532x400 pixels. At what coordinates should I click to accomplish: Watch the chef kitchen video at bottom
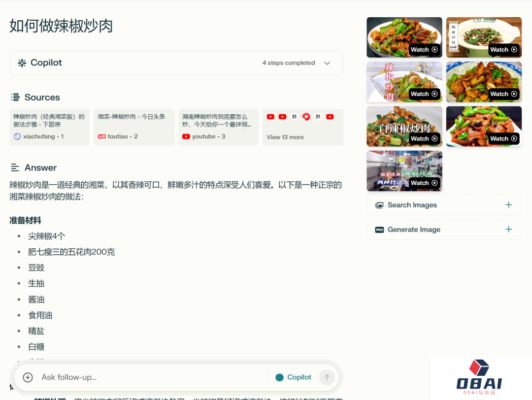(424, 183)
